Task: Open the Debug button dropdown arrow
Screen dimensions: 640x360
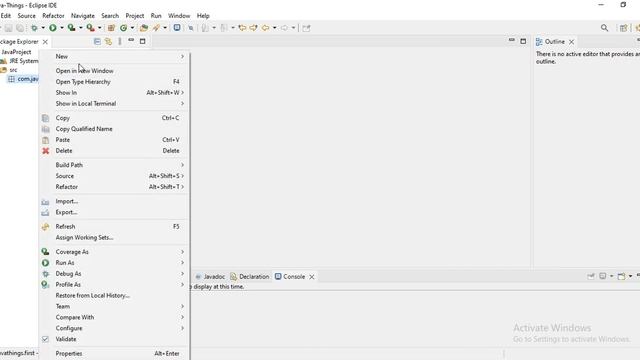Action: [x=43, y=28]
